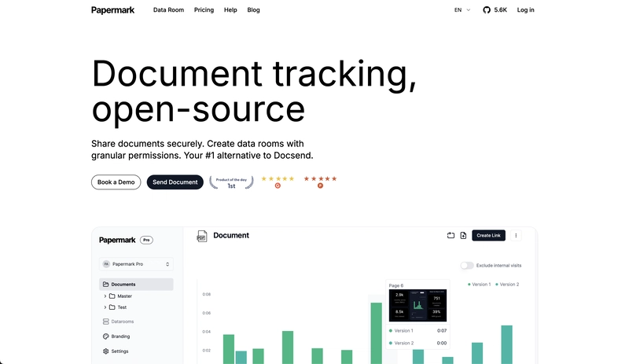The height and width of the screenshot is (364, 629).
Task: Click the Pro badge beside Papermark
Action: 146,240
